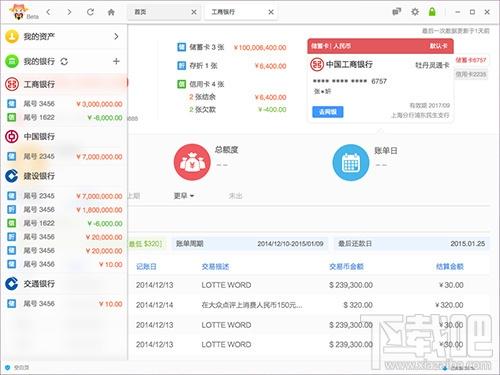Refresh bank data next to 我的银行
Viewport: 500px width, 375px height.
tap(64, 61)
